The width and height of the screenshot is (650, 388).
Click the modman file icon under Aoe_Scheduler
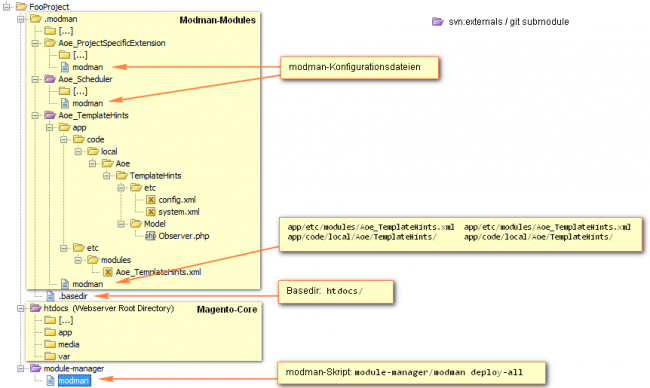point(65,103)
